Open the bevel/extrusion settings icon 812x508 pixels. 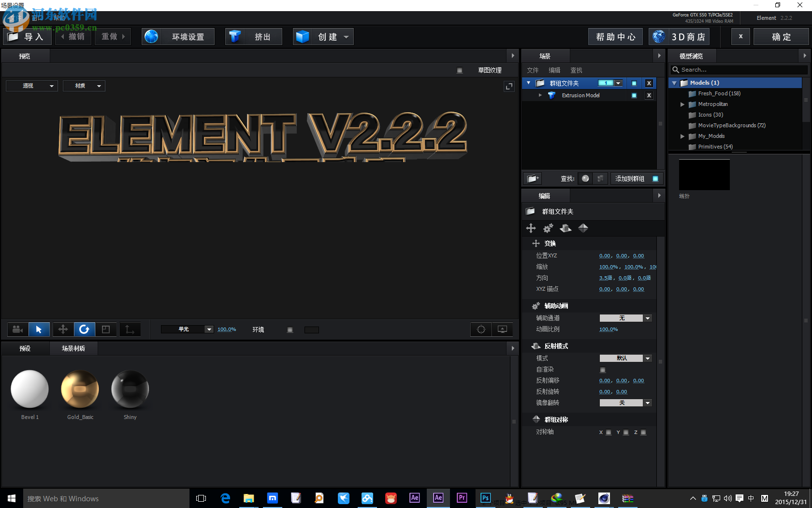[x=565, y=228]
